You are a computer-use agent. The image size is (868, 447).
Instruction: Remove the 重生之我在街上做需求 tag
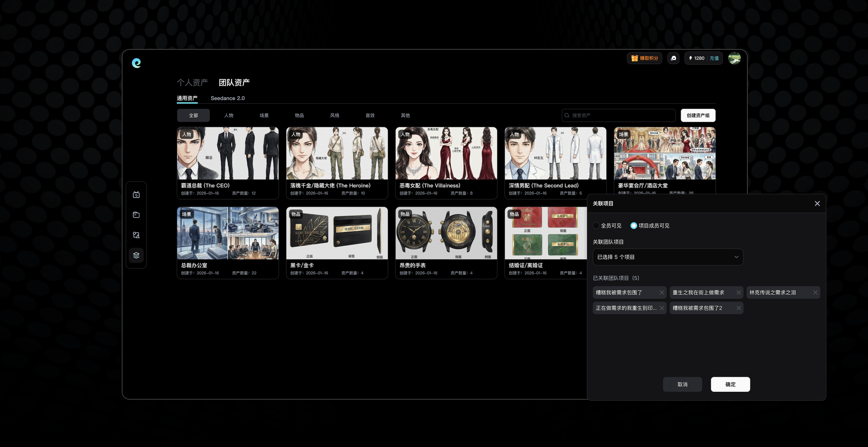pos(738,292)
